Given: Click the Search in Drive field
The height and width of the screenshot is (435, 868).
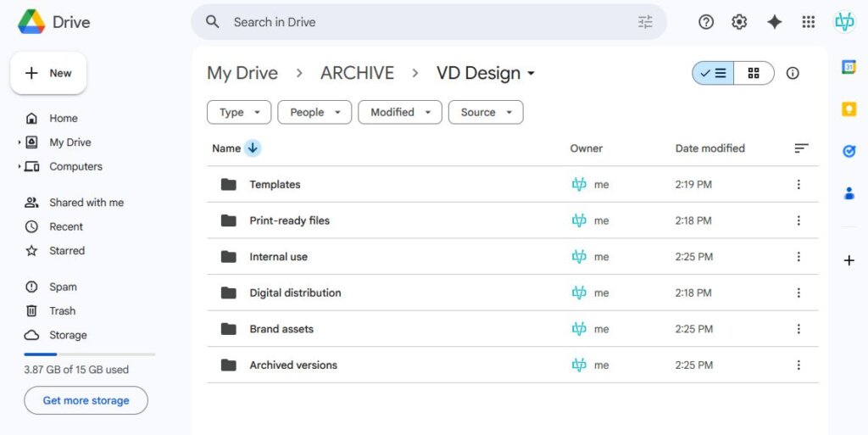Looking at the screenshot, I should point(429,22).
